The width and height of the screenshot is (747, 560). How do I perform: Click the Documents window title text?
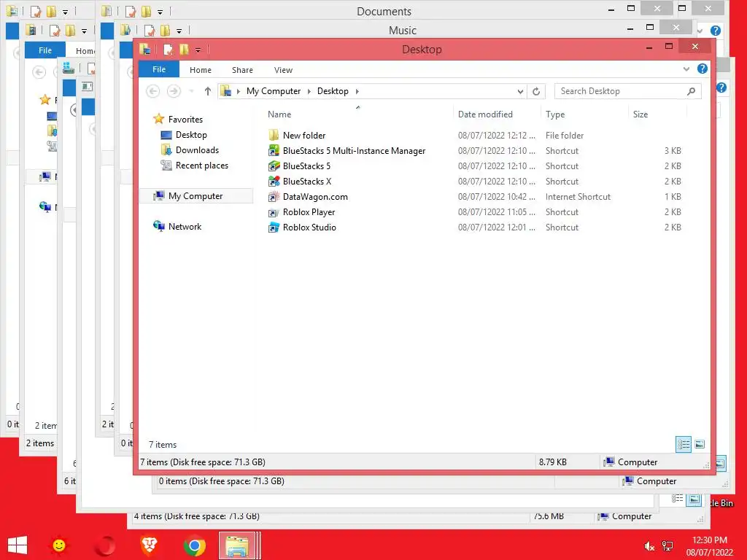click(x=384, y=12)
